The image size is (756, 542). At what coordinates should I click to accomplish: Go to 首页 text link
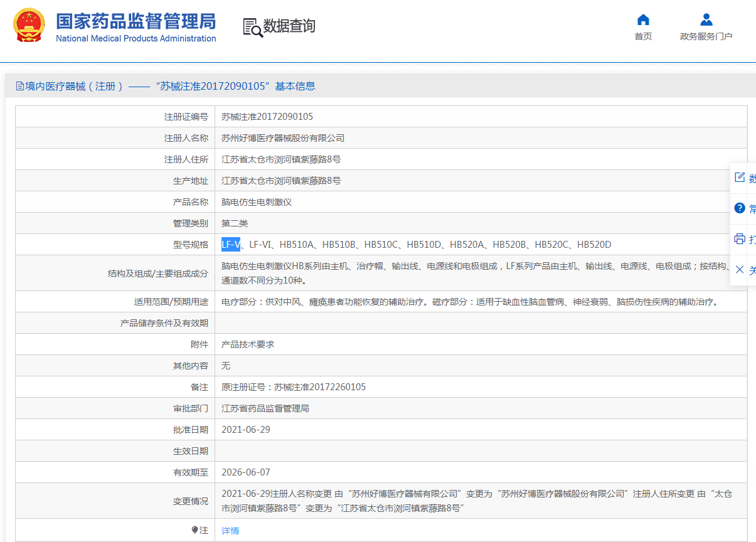click(x=643, y=36)
